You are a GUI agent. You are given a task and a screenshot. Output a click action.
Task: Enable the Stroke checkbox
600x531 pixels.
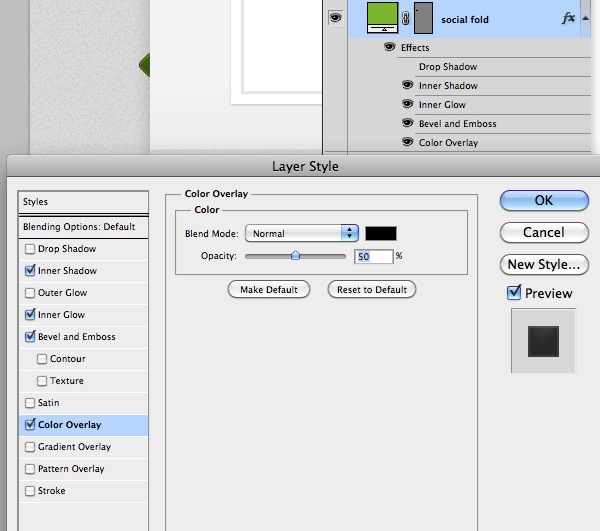(30, 491)
